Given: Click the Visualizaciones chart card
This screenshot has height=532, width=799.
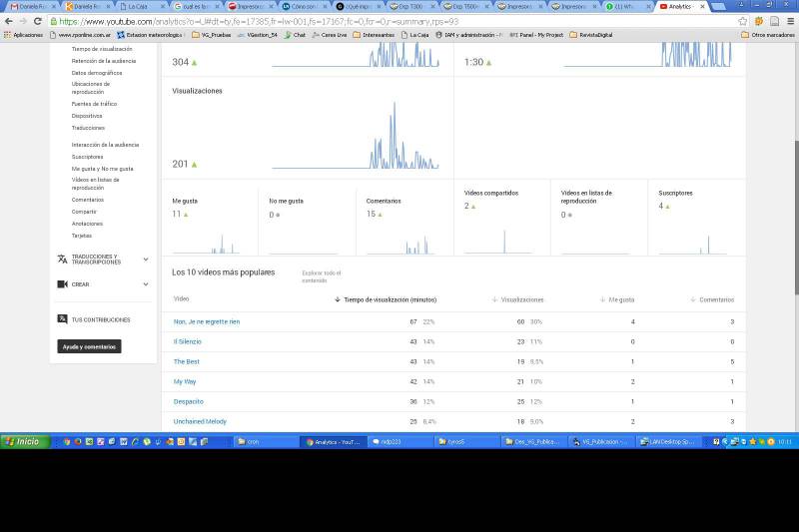Looking at the screenshot, I should (308, 128).
